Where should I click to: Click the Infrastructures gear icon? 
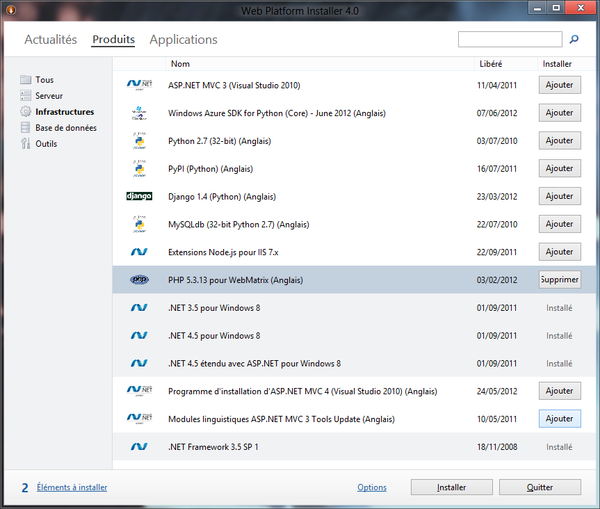pyautogui.click(x=26, y=111)
